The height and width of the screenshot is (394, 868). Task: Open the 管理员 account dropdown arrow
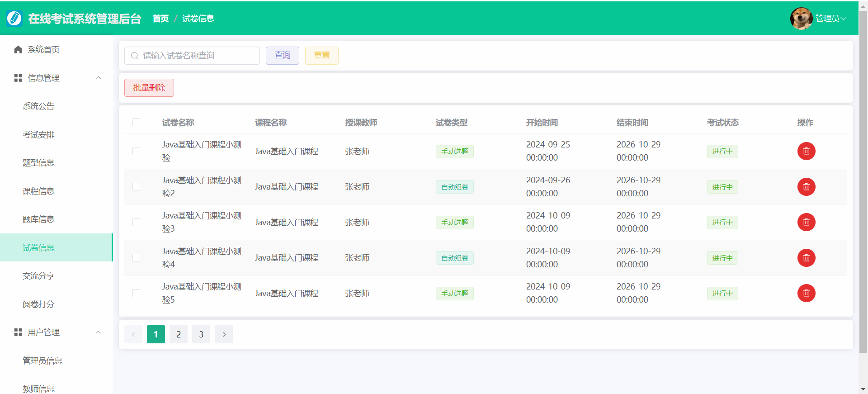pyautogui.click(x=844, y=19)
